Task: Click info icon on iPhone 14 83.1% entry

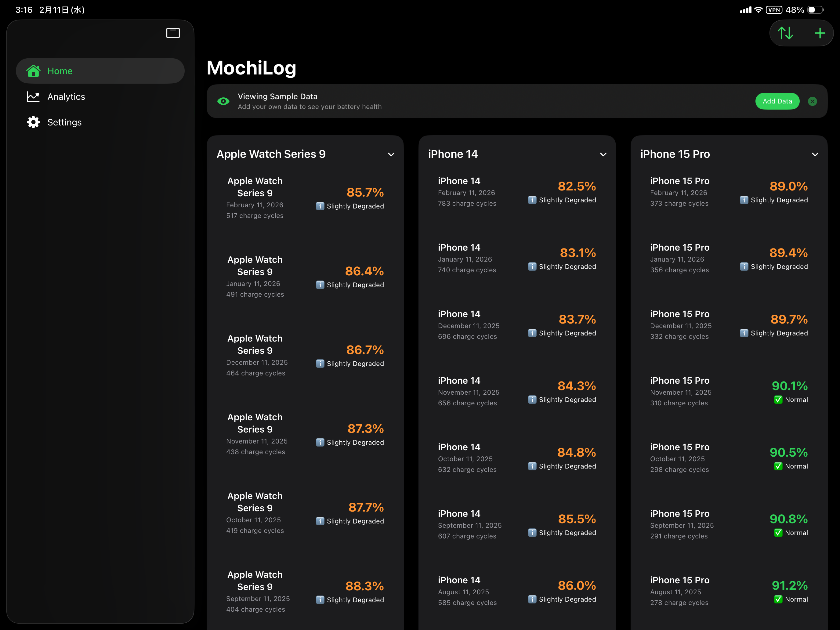Action: pos(532,266)
